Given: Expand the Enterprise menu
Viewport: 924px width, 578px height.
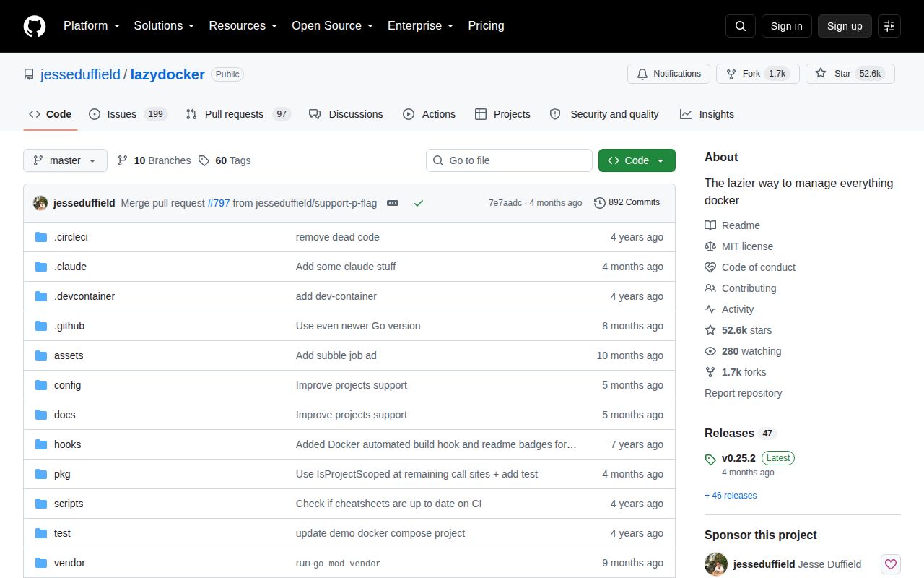Looking at the screenshot, I should click(x=421, y=26).
